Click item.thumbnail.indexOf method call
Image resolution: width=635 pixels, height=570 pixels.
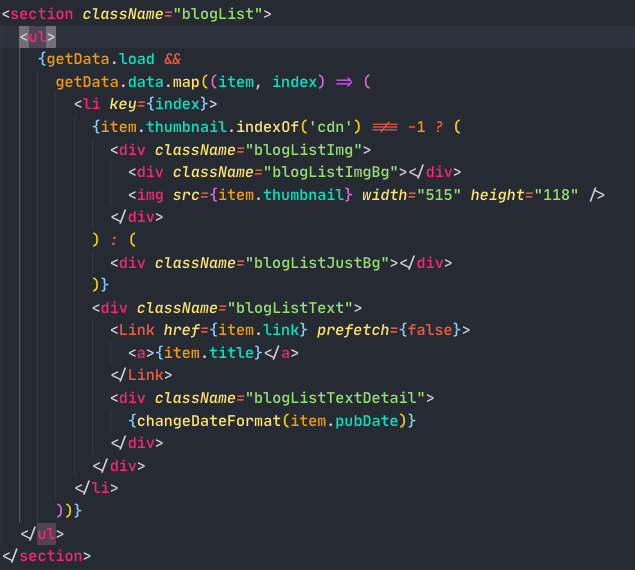coord(200,127)
